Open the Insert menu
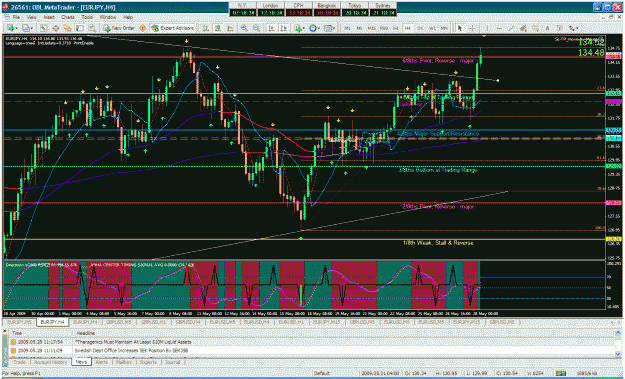This screenshot has width=625, height=379. click(49, 18)
